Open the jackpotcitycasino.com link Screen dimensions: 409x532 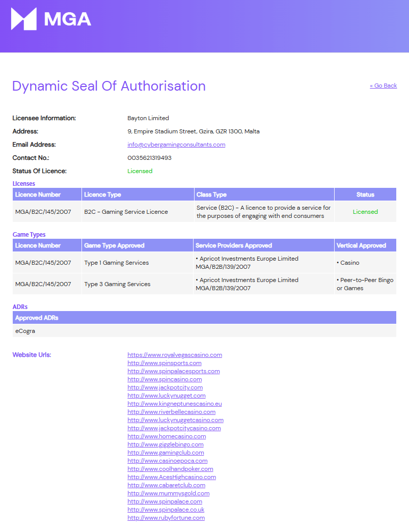coord(174,428)
